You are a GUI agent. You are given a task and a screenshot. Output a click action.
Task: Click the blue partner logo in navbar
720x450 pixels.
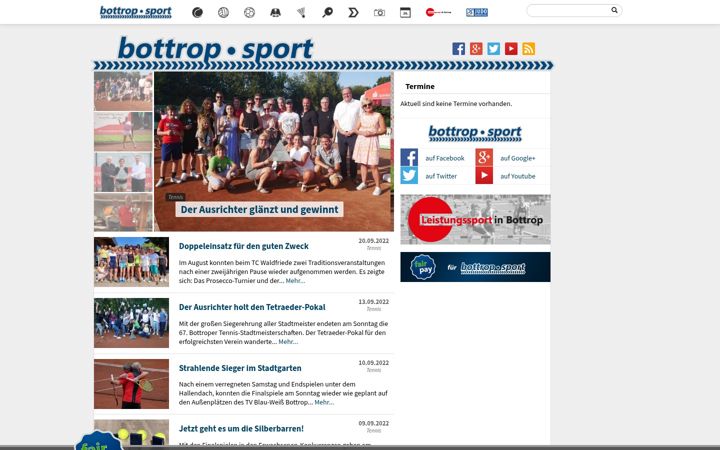pos(477,12)
